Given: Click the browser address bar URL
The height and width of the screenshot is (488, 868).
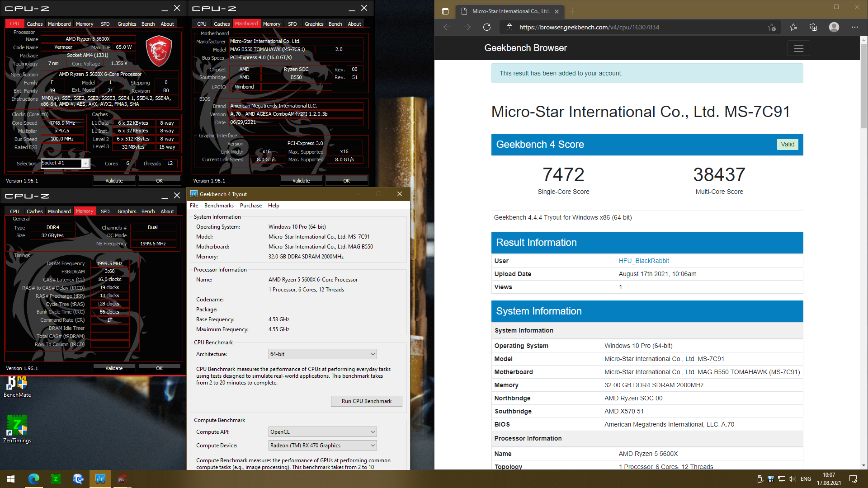Looking at the screenshot, I should click(589, 27).
